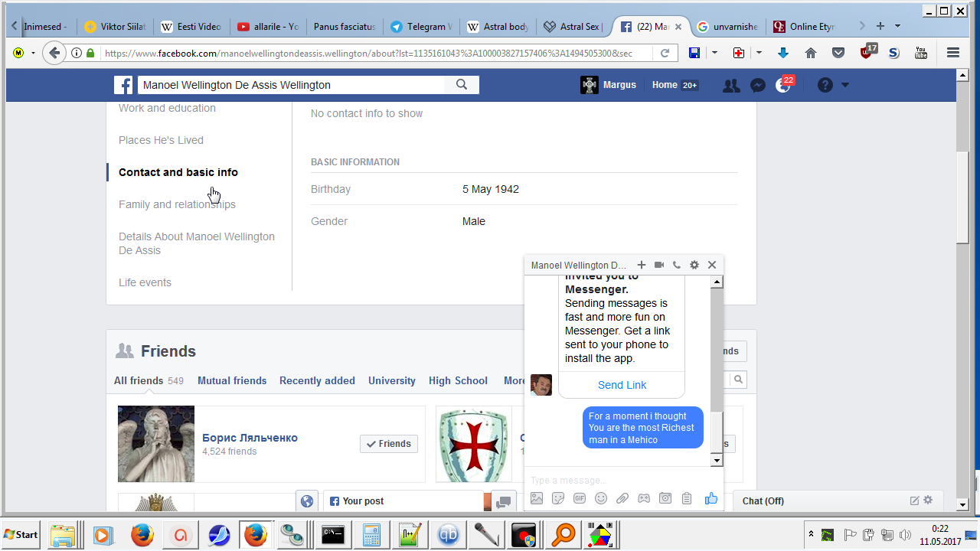Open Firefox hamburger menu
The height and width of the screenshot is (551, 980).
coord(953,53)
